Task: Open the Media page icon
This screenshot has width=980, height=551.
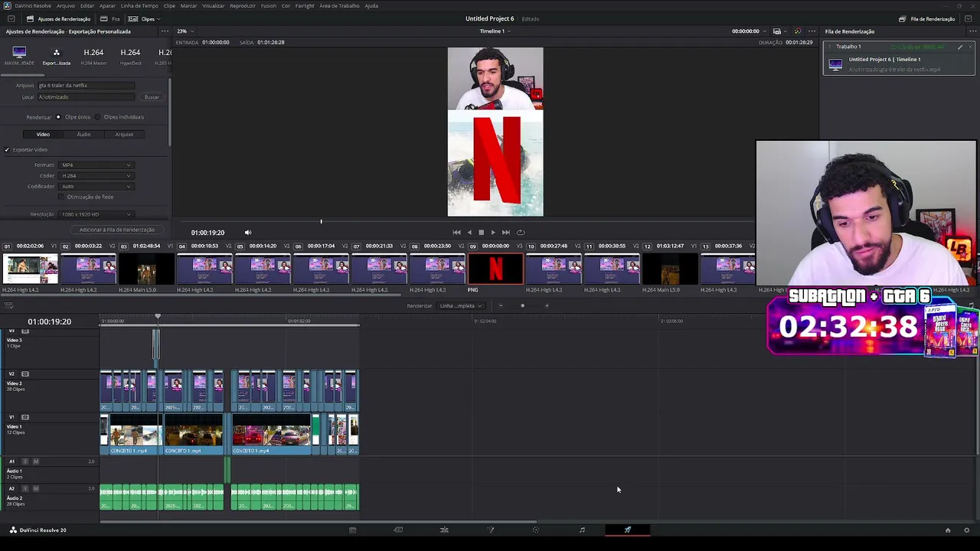Action: (352, 530)
